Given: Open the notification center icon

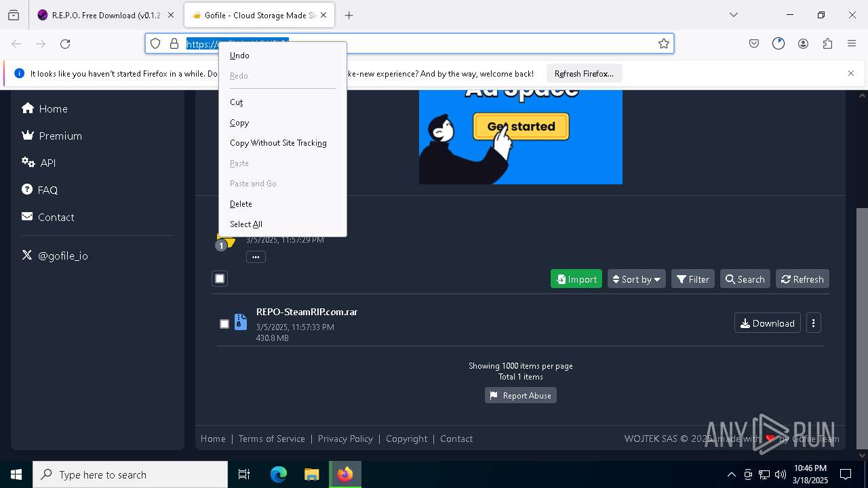Looking at the screenshot, I should [846, 474].
